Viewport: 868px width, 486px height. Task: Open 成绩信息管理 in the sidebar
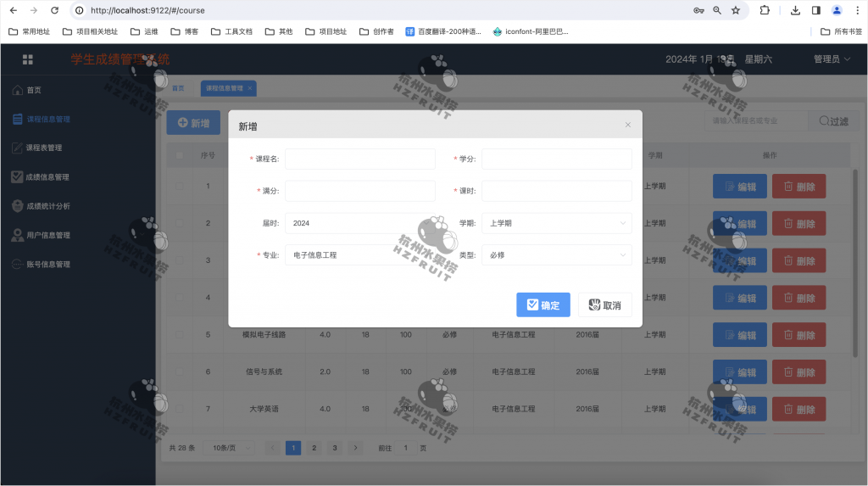coord(47,177)
